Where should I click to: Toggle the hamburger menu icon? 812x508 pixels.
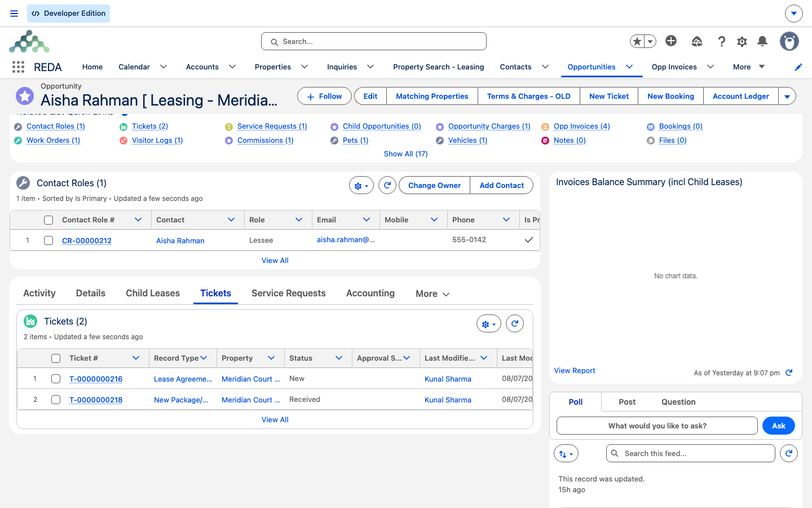point(14,14)
